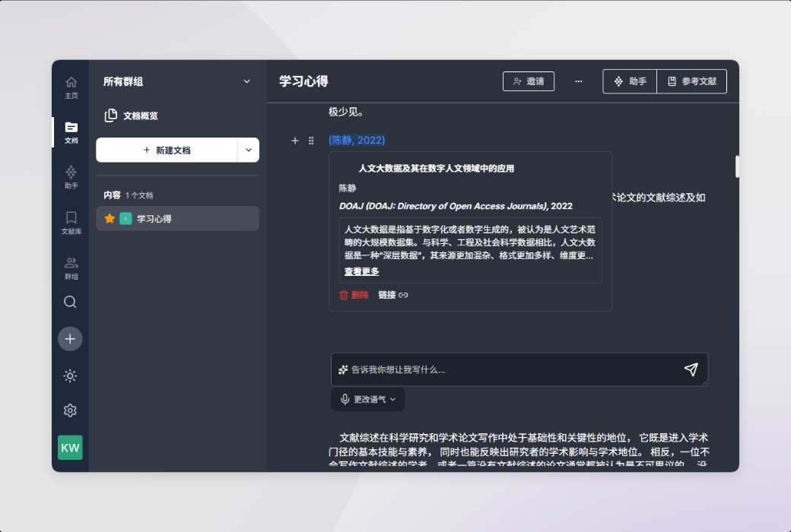Click the 内容 1个文档 section label
This screenshot has width=791, height=532.
coord(128,195)
